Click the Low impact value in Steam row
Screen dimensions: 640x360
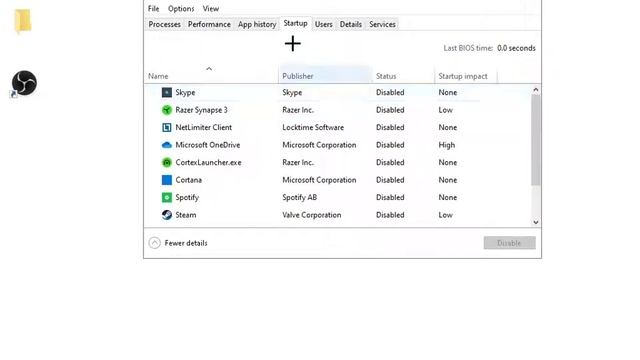coord(445,215)
